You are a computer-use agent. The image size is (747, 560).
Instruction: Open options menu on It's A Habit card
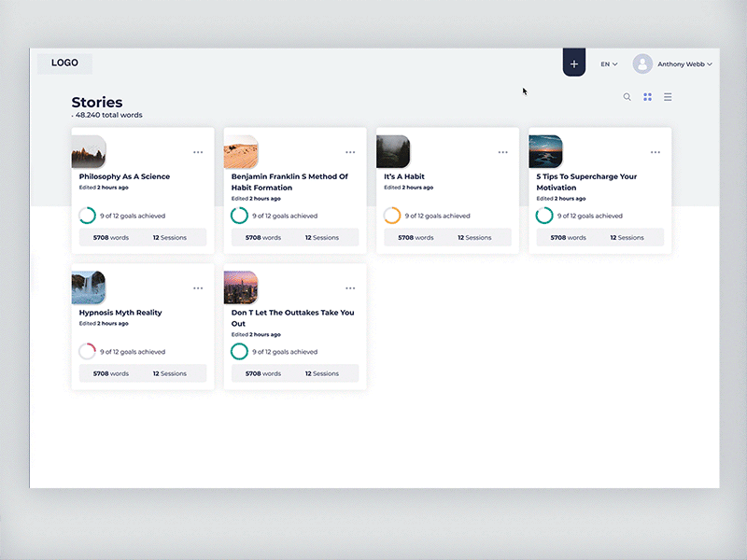tap(502, 151)
